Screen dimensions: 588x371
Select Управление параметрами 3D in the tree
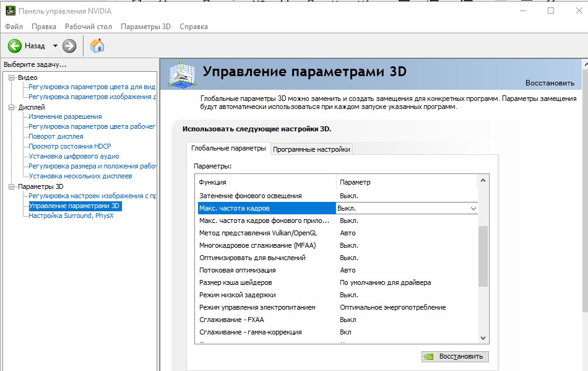(75, 206)
